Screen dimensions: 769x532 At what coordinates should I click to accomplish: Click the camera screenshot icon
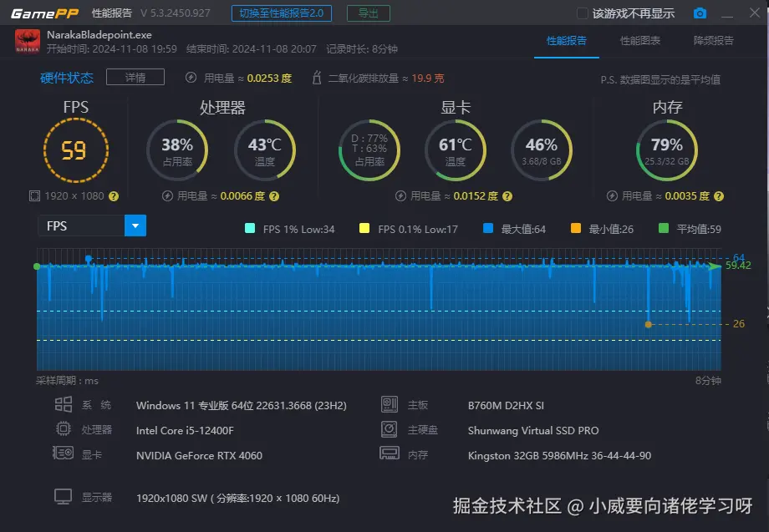coord(700,13)
